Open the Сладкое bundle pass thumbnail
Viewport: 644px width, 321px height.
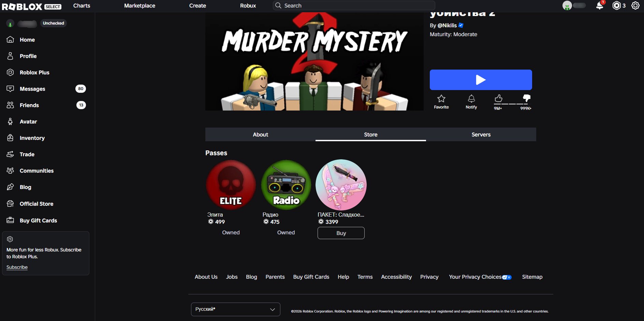click(341, 185)
